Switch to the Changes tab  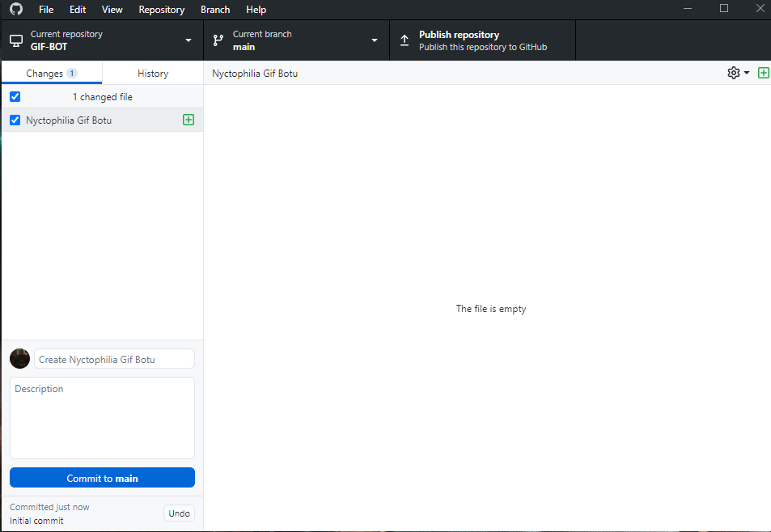point(52,74)
